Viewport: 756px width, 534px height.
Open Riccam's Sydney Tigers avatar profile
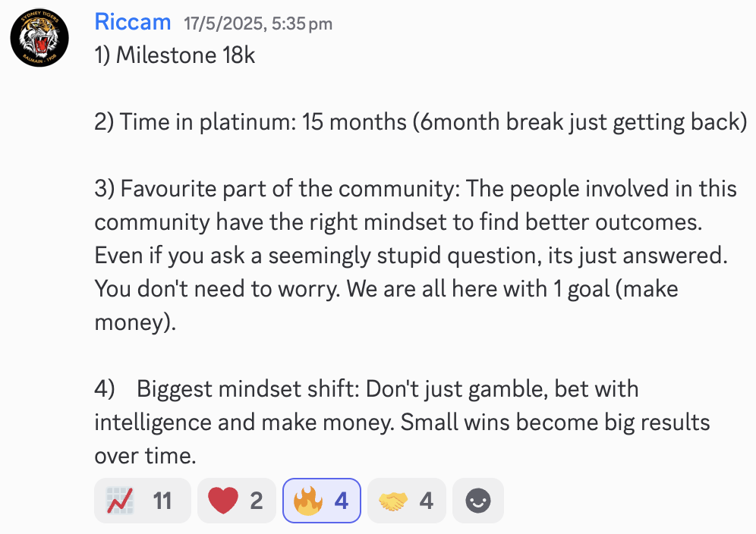pyautogui.click(x=39, y=38)
